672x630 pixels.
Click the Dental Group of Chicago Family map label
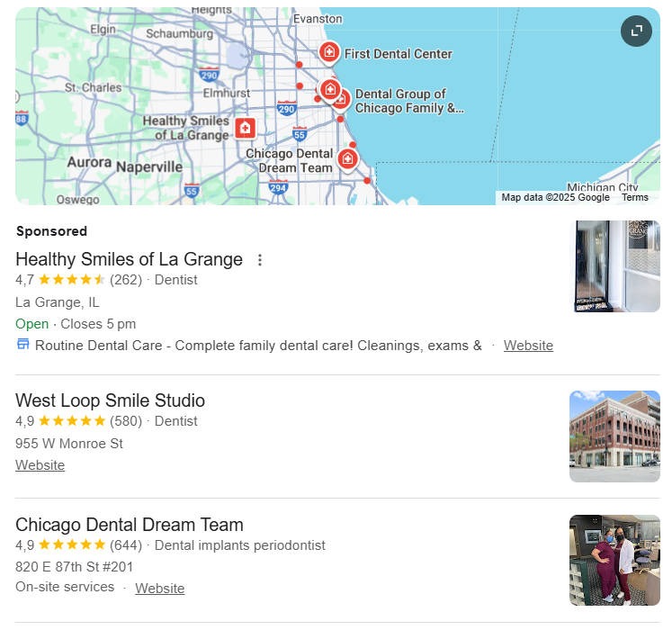pyautogui.click(x=408, y=101)
